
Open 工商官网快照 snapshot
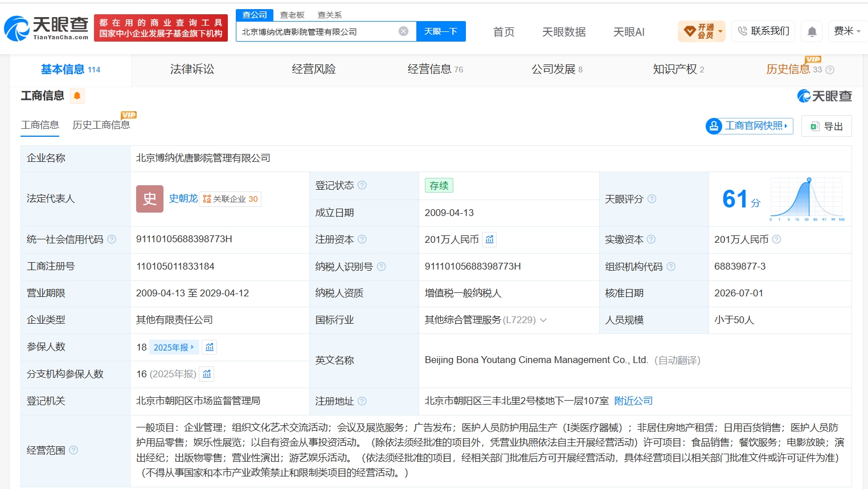(x=750, y=126)
